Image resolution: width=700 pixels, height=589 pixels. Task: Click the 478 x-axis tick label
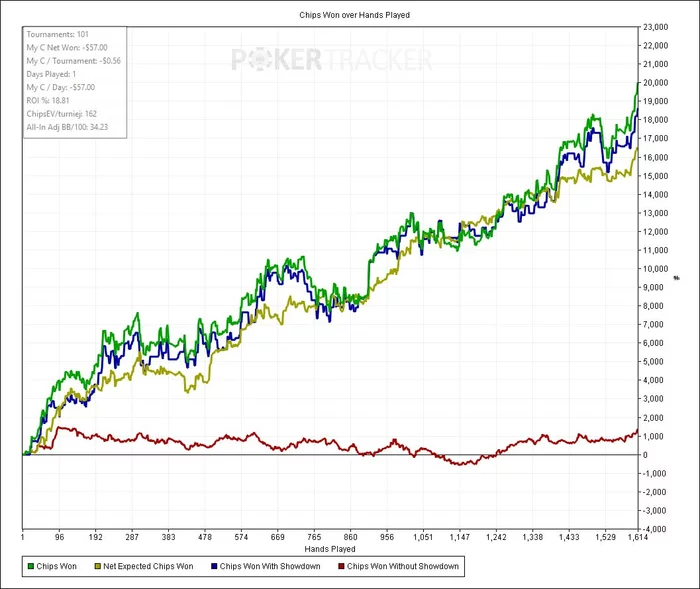point(205,537)
